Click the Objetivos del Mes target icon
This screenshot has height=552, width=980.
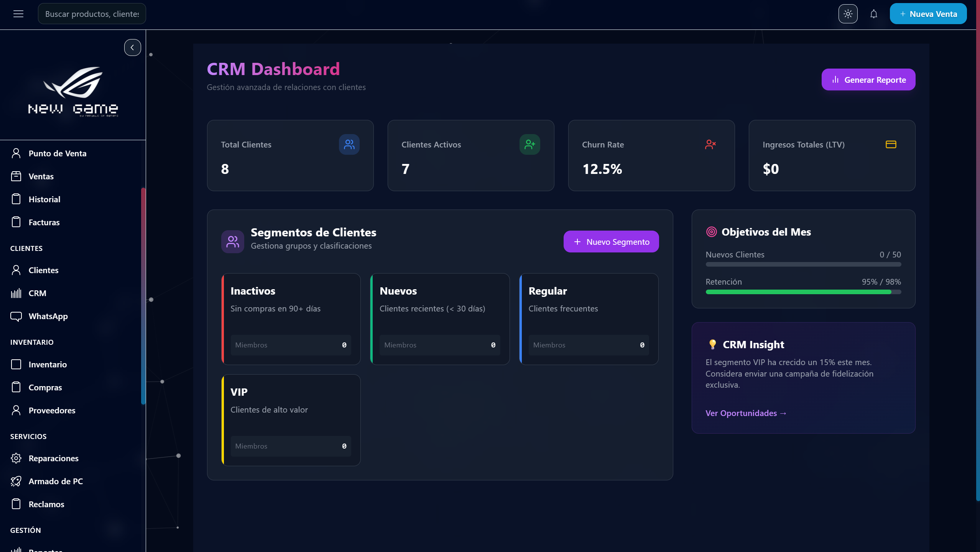click(711, 232)
